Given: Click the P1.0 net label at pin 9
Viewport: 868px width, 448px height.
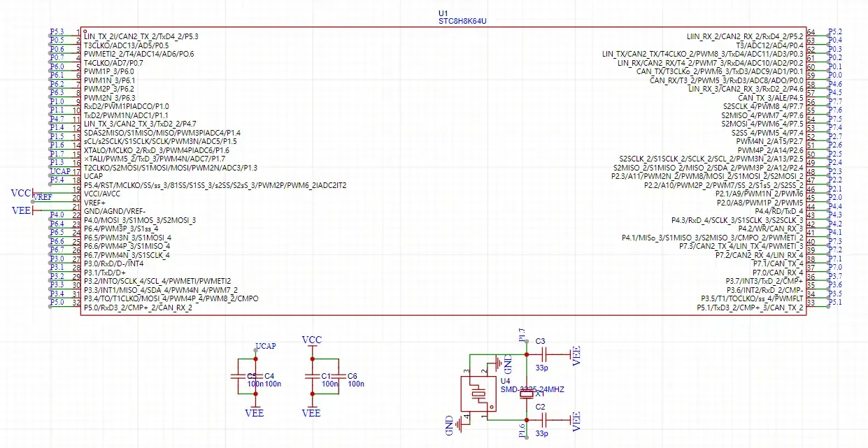Looking at the screenshot, I should coord(57,101).
